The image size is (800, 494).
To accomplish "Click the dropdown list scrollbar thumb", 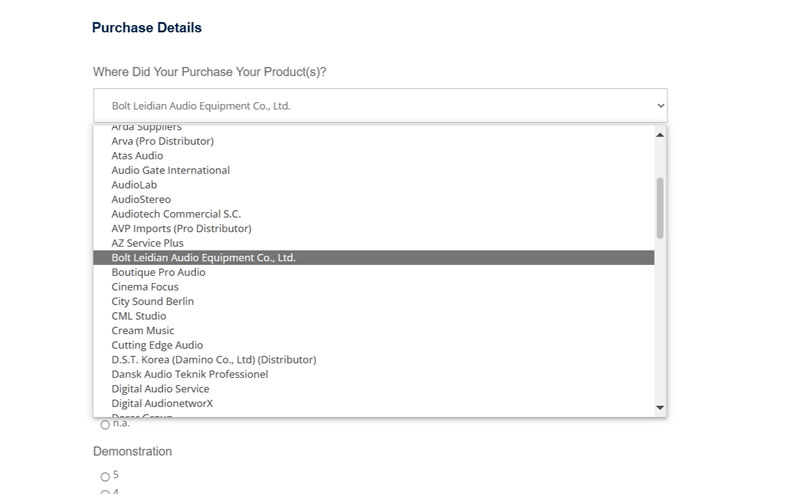I will 659,207.
